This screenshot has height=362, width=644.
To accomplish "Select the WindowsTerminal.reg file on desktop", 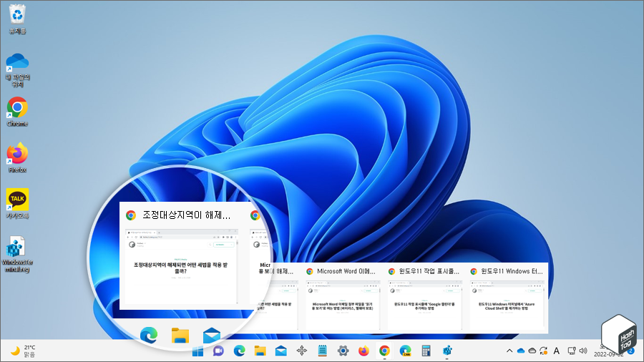I will 17,254.
